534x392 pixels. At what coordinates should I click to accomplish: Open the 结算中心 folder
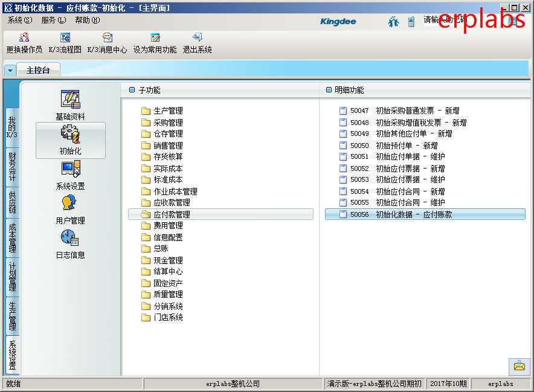pos(162,271)
